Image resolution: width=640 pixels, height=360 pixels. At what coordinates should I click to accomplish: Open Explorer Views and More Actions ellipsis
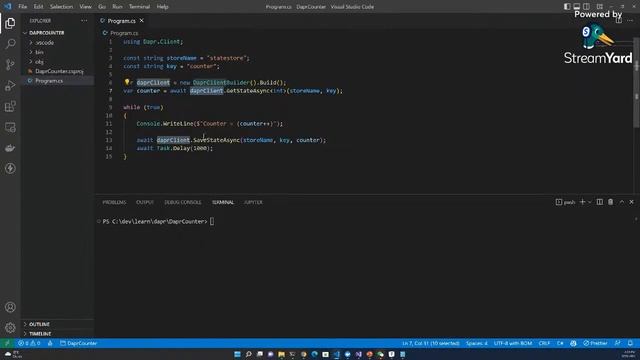pyautogui.click(x=84, y=20)
